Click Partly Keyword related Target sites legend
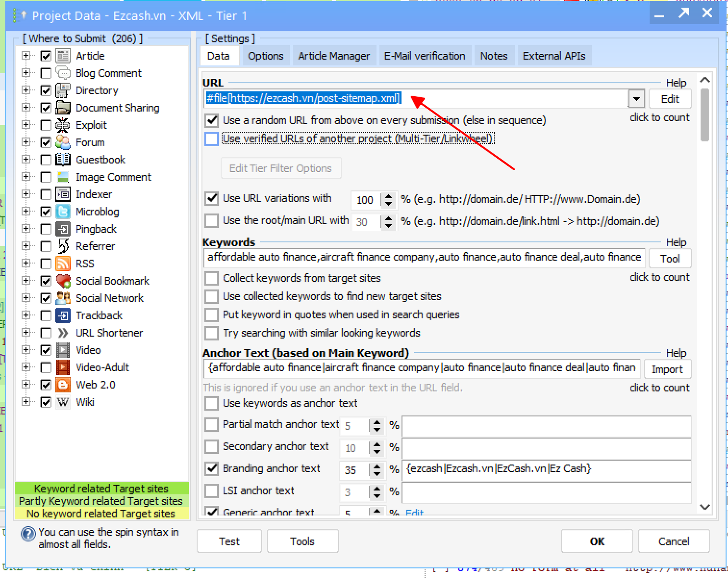 (x=101, y=501)
